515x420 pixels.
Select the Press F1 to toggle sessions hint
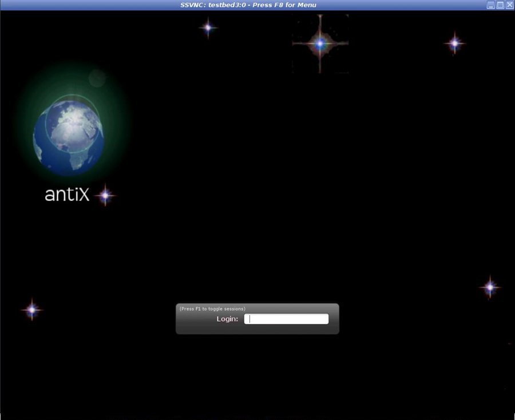(x=212, y=308)
